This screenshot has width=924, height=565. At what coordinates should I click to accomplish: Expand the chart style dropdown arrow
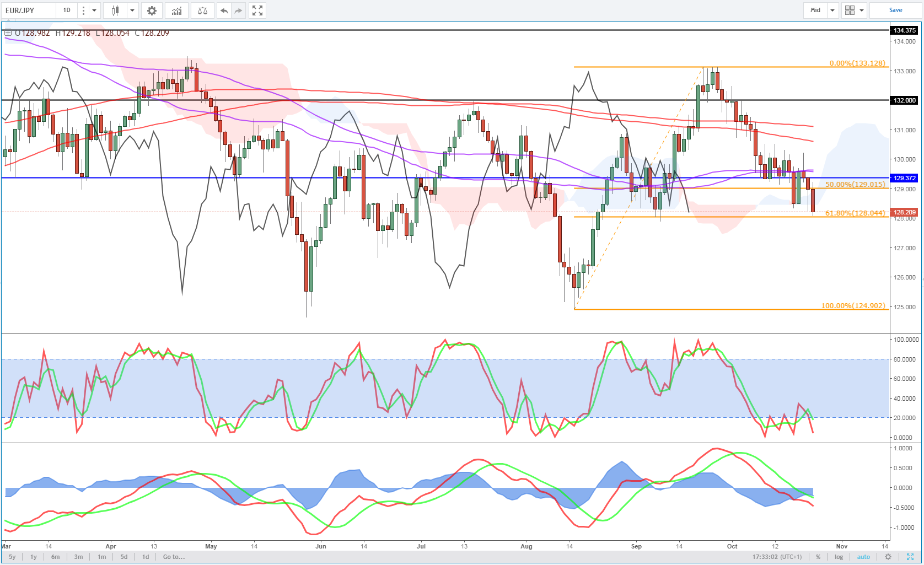(132, 10)
